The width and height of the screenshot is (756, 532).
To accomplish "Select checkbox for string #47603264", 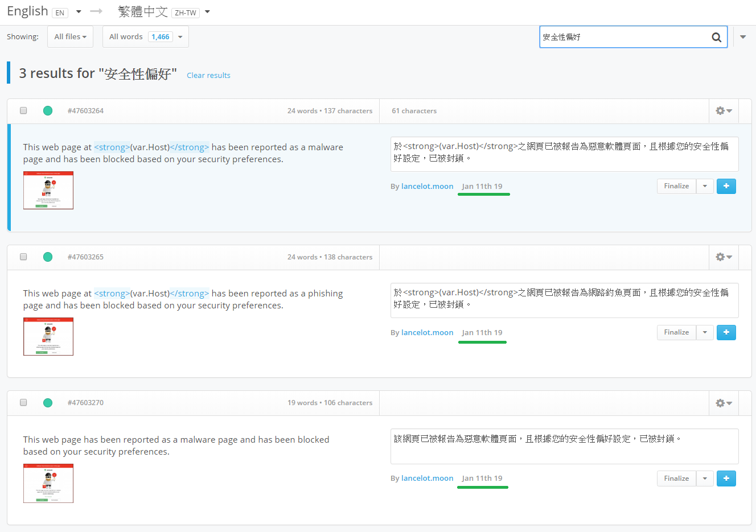I will click(23, 110).
